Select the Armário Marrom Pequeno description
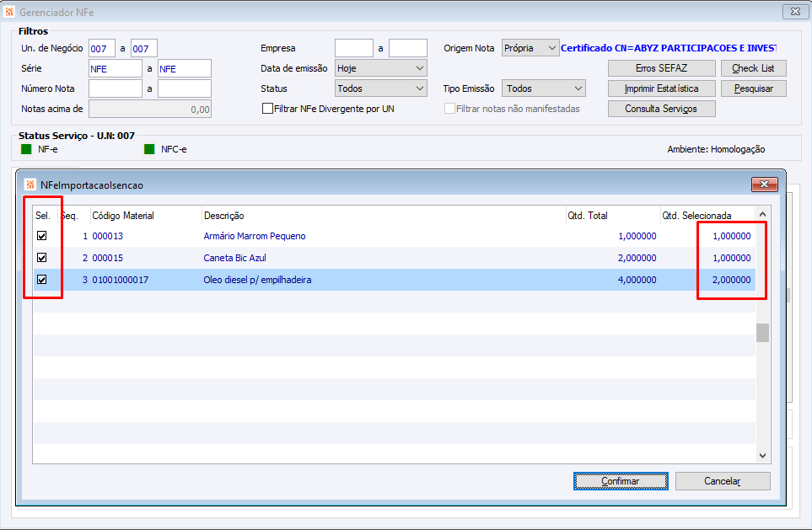This screenshot has height=530, width=812. point(255,236)
